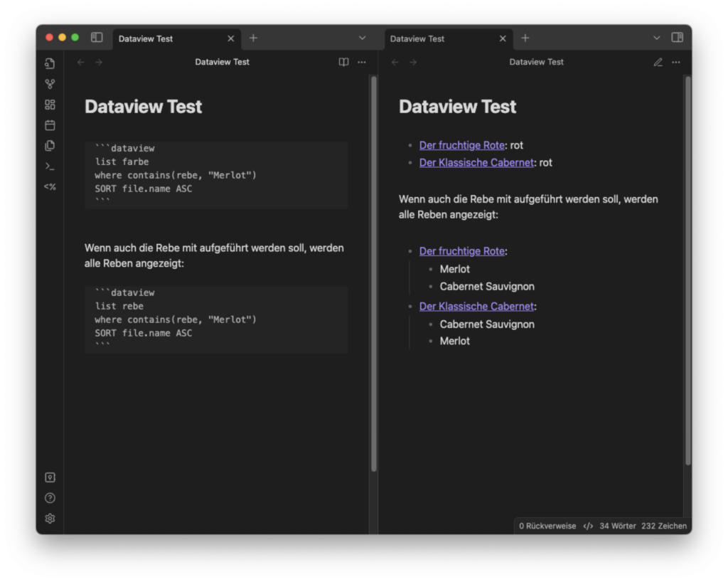Viewport: 728px width, 582px height.
Task: Click the code icon in status bar
Action: [x=588, y=527]
